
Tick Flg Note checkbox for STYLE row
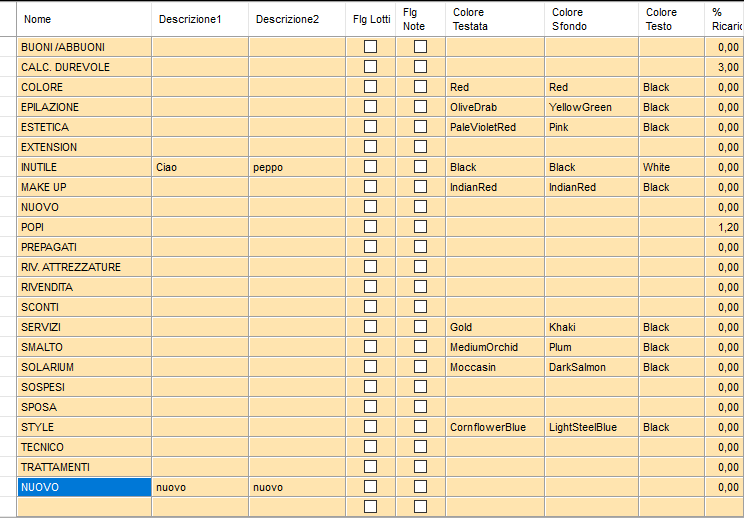pyautogui.click(x=421, y=427)
